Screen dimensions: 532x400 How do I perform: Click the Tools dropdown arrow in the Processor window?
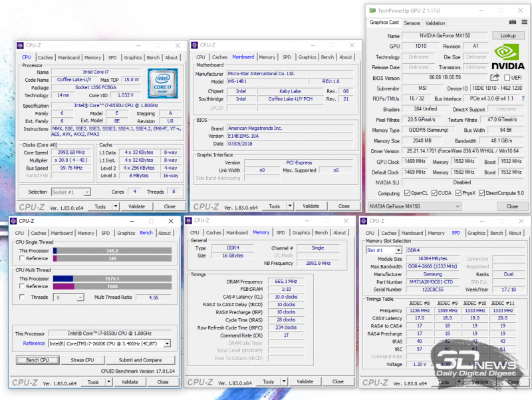116,206
